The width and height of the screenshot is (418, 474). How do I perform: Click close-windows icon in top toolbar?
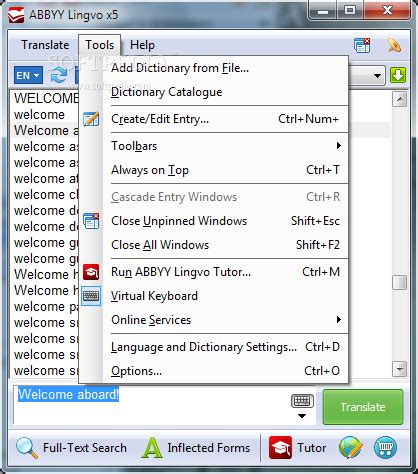pyautogui.click(x=362, y=45)
